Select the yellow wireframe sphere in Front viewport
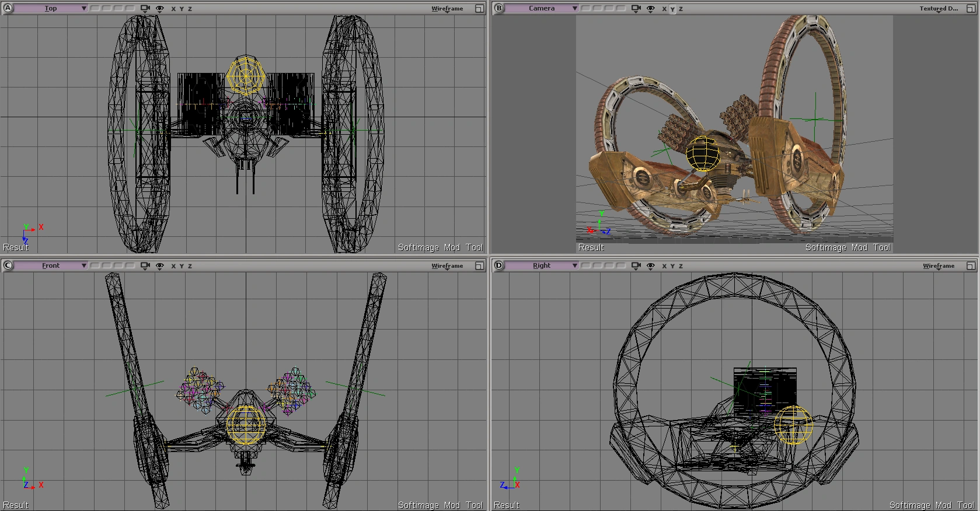This screenshot has width=980, height=511. (246, 424)
